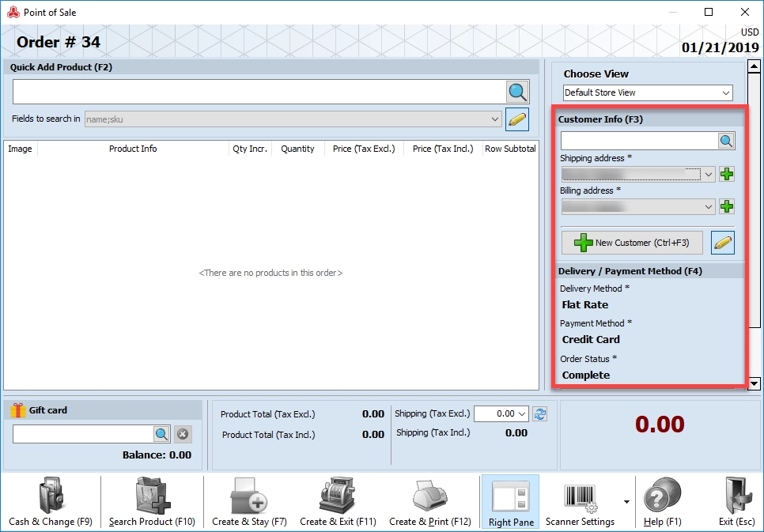
Task: Maximize the Point of Sale window
Action: click(x=709, y=12)
